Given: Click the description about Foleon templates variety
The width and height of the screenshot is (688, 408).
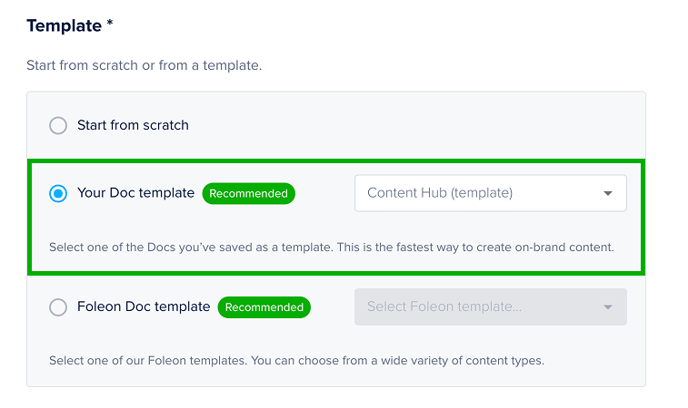Looking at the screenshot, I should point(295,360).
